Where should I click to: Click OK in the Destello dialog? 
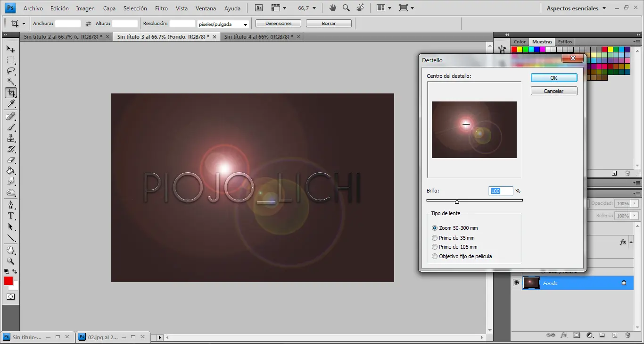click(553, 78)
